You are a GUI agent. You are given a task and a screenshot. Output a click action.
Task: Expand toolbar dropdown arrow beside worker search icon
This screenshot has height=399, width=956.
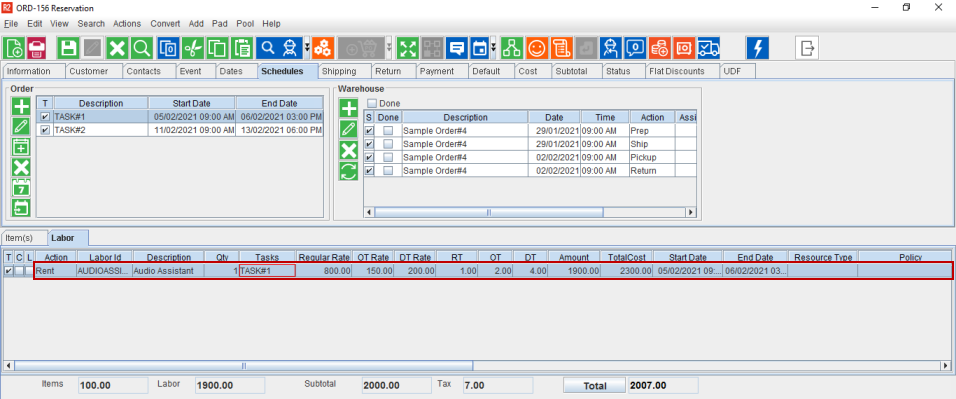click(x=307, y=48)
